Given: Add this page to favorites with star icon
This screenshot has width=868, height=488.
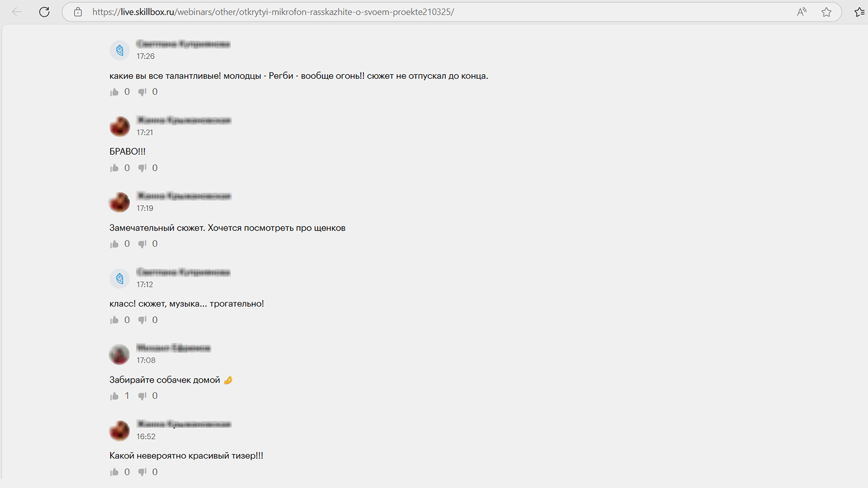Looking at the screenshot, I should (x=826, y=12).
